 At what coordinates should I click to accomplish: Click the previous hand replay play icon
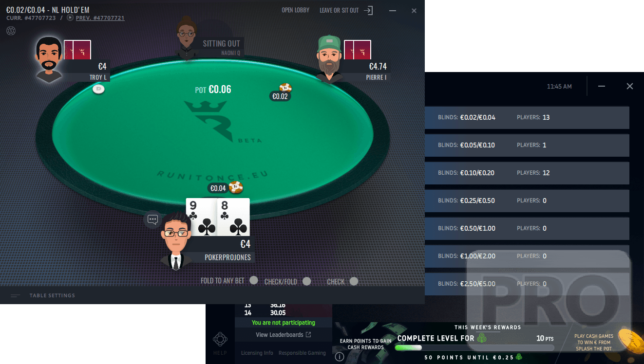click(70, 18)
